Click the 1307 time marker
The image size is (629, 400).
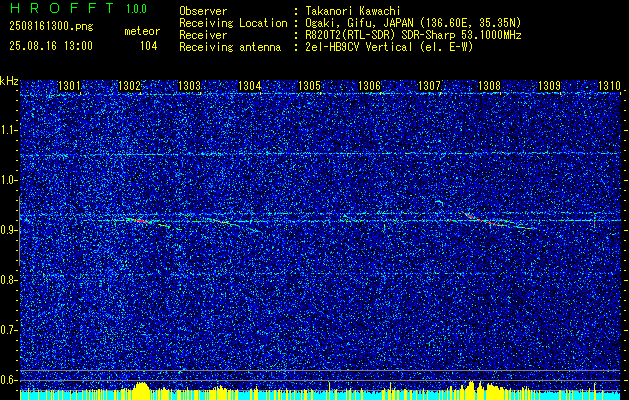430,86
